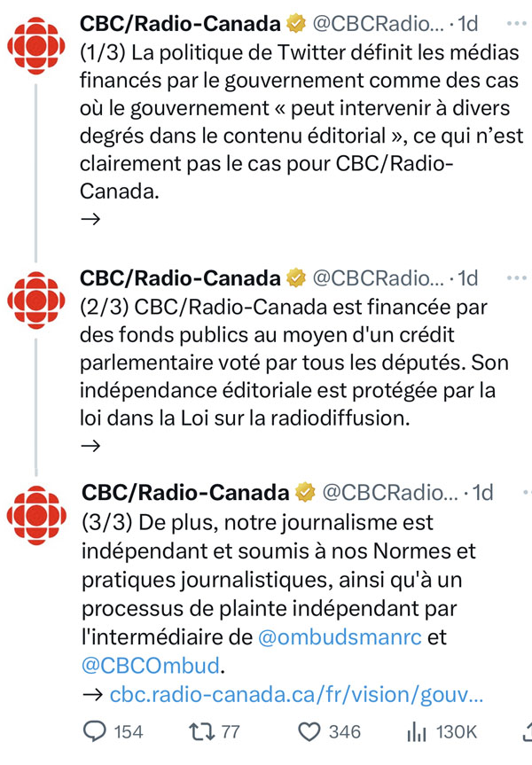Click CBC/Radio-Canada name on first tweet
This screenshot has height=765, width=532.
pos(180,23)
